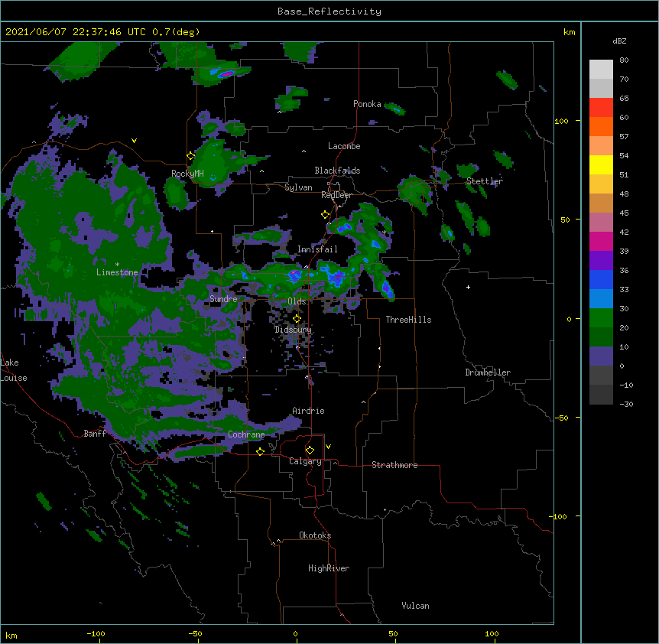Click the 80 value on dBZ legend
659x644 pixels.
624,60
